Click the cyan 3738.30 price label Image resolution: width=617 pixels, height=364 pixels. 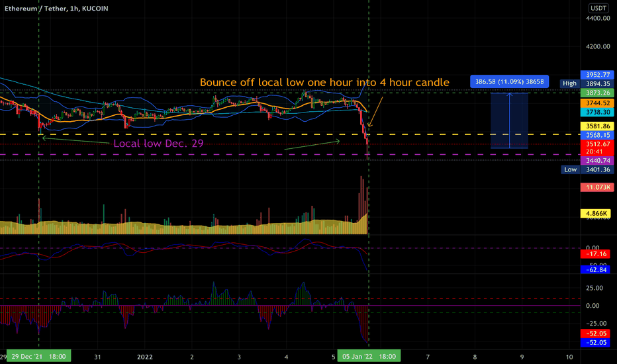point(597,112)
